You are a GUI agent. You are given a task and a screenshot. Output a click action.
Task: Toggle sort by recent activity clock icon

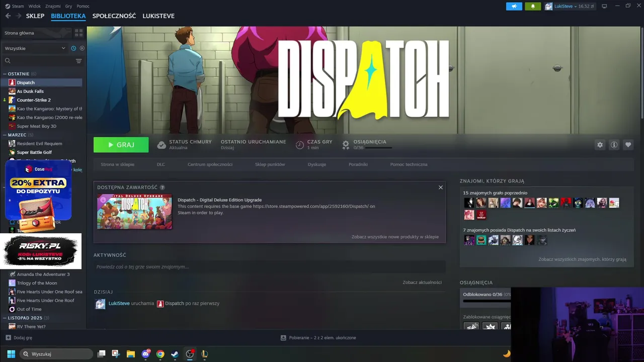click(x=73, y=48)
